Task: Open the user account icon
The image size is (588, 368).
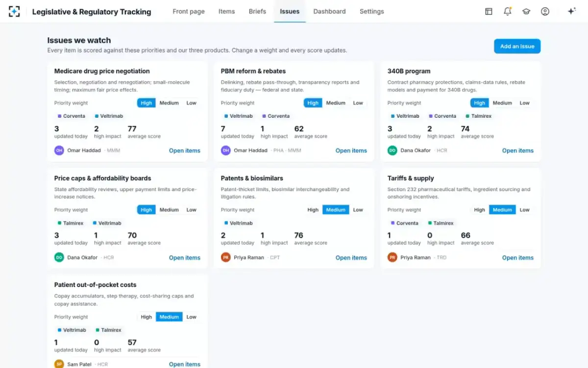Action: 545,11
